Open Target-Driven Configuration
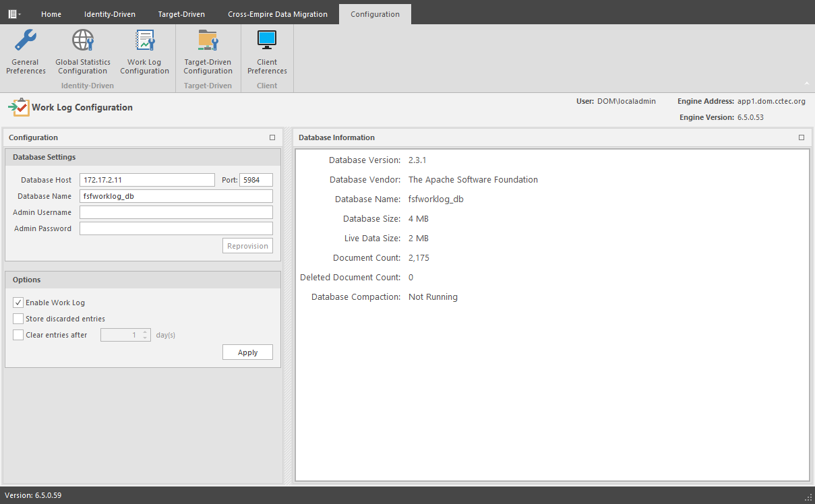This screenshot has height=504, width=815. (x=208, y=51)
